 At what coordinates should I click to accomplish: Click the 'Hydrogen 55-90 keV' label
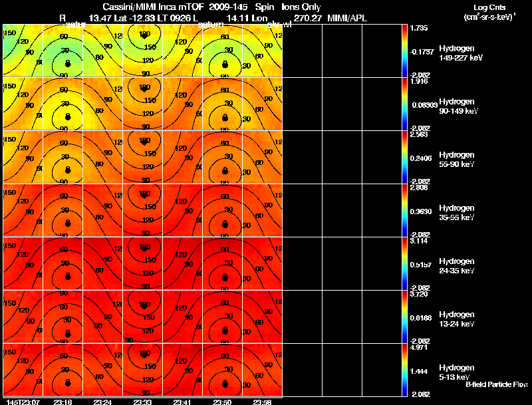457,160
